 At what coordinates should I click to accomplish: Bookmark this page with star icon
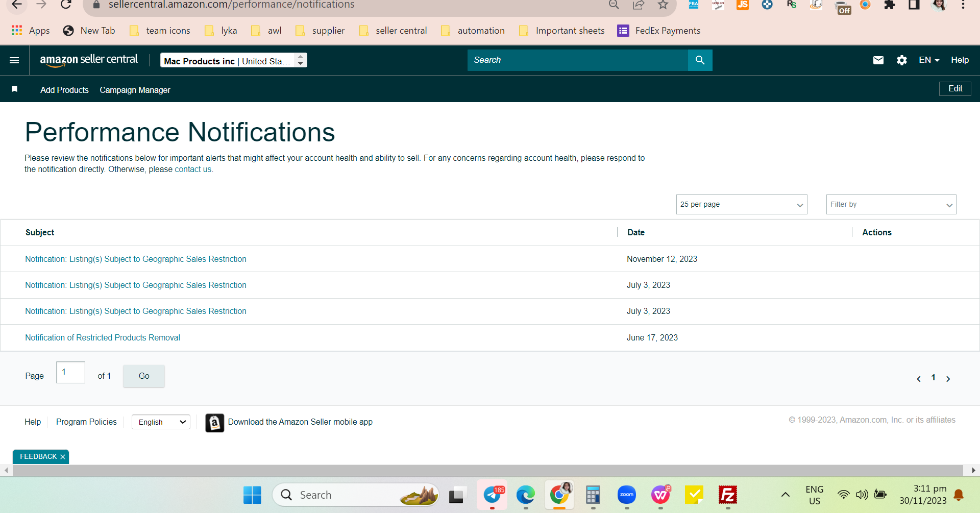coord(663,5)
